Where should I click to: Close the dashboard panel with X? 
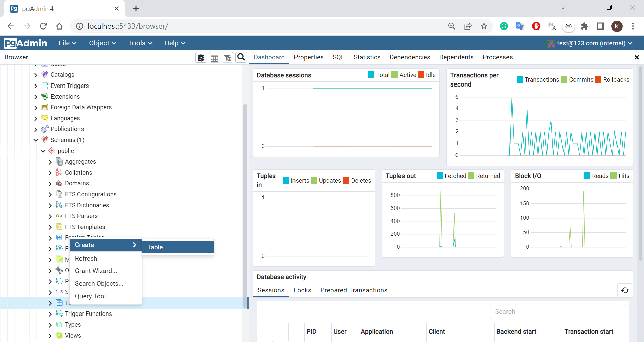point(636,57)
